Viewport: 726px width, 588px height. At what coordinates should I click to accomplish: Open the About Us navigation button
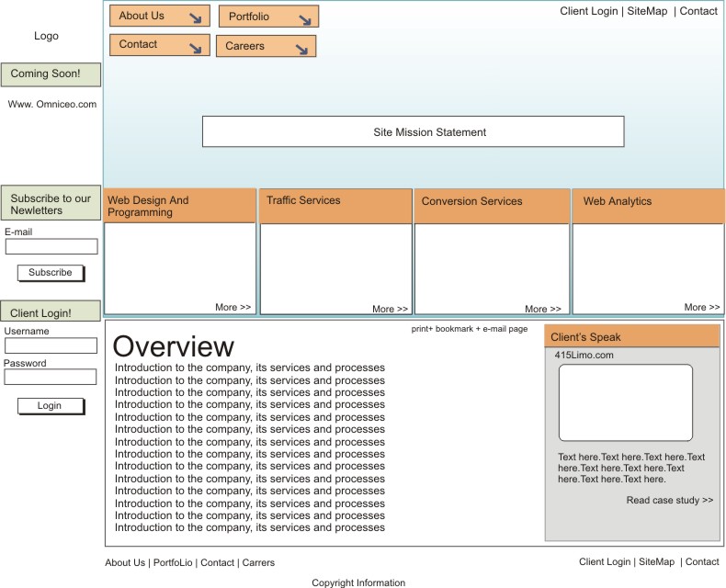160,16
